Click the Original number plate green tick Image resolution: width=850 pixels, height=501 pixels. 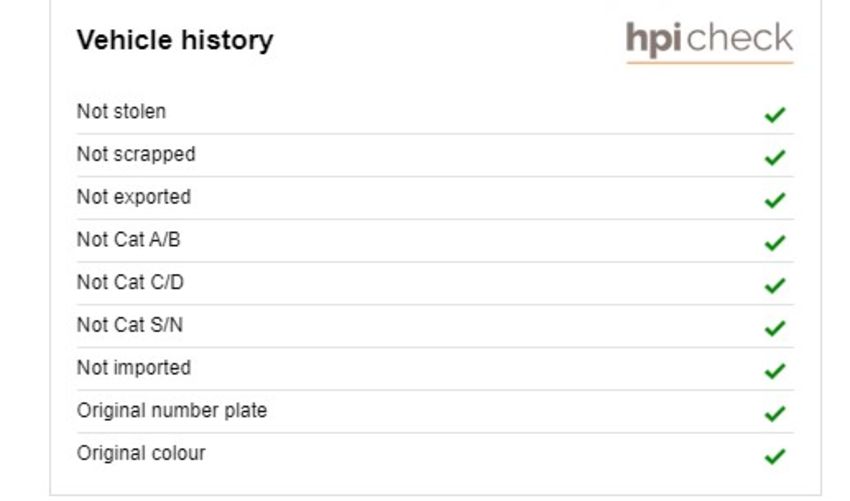tap(775, 414)
